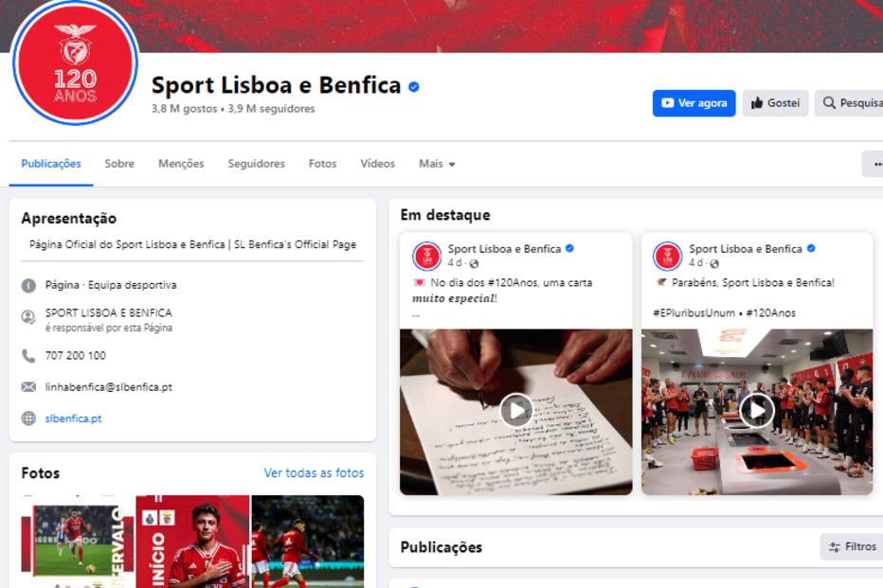This screenshot has height=588, width=883.
Task: Play the handwritten letter video
Action: [x=515, y=411]
